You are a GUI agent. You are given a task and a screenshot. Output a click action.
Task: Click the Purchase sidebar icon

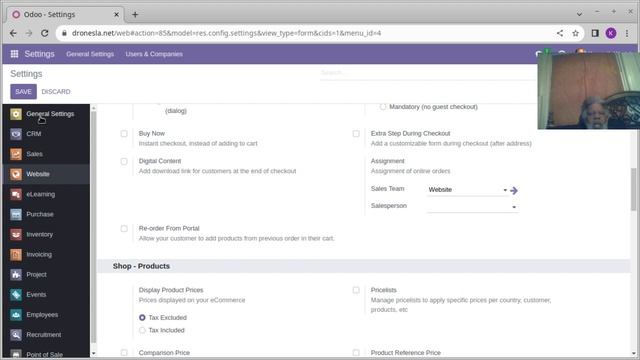[x=16, y=214]
